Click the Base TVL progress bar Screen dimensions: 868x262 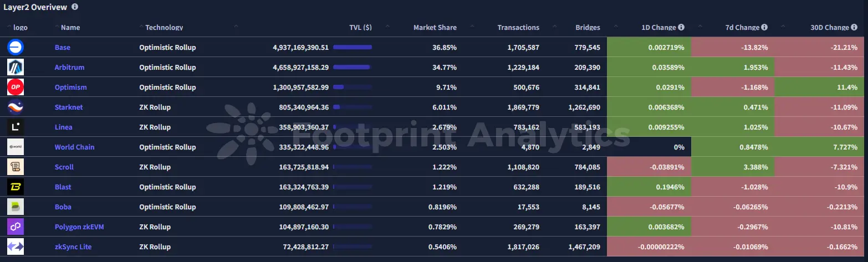click(353, 48)
